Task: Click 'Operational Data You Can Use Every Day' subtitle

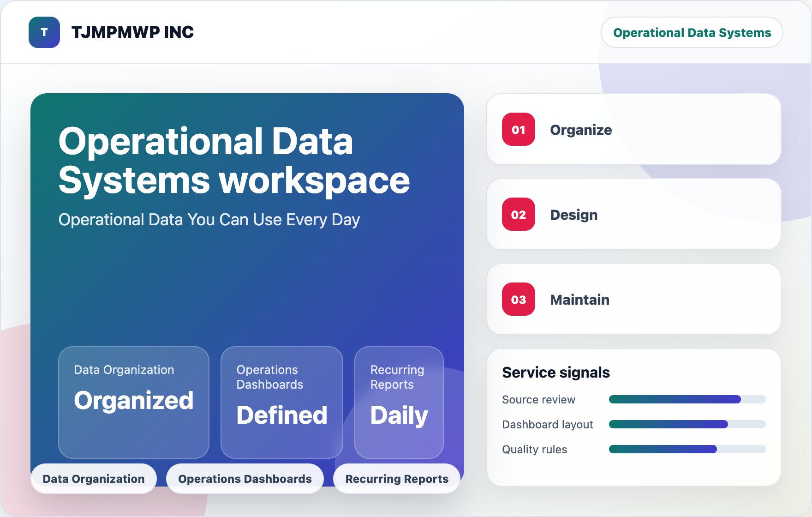Action: coord(209,220)
